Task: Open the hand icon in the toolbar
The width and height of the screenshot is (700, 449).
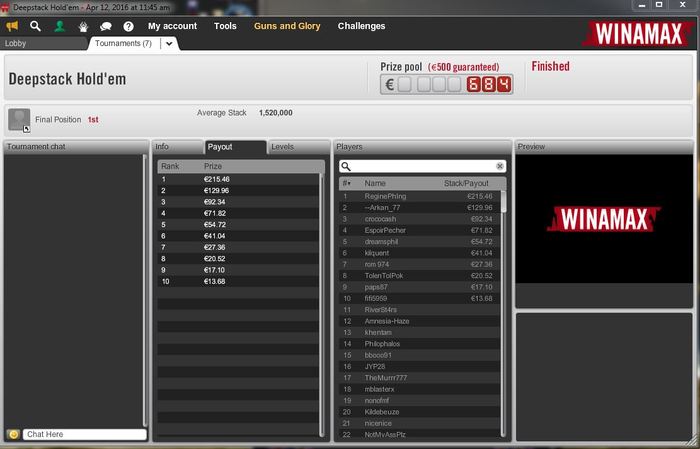Action: point(83,27)
